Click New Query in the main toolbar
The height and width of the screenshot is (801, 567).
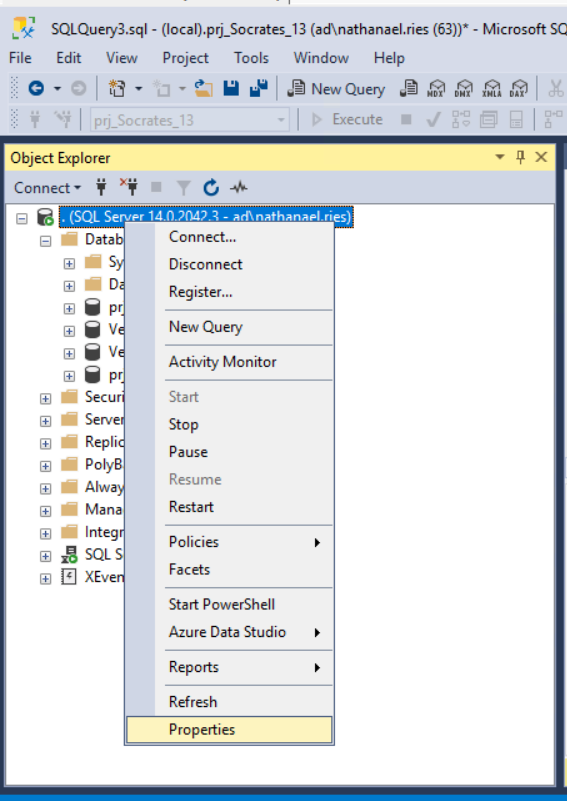click(x=336, y=88)
